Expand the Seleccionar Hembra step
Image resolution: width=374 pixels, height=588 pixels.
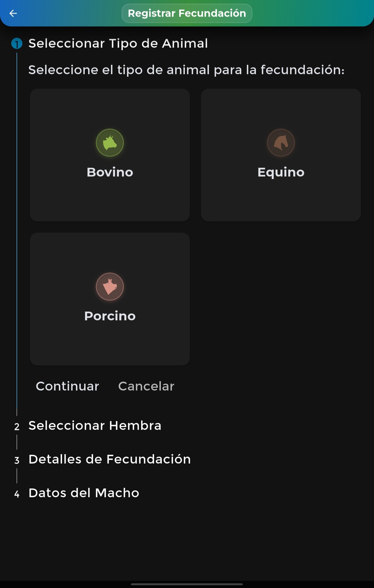(x=94, y=425)
